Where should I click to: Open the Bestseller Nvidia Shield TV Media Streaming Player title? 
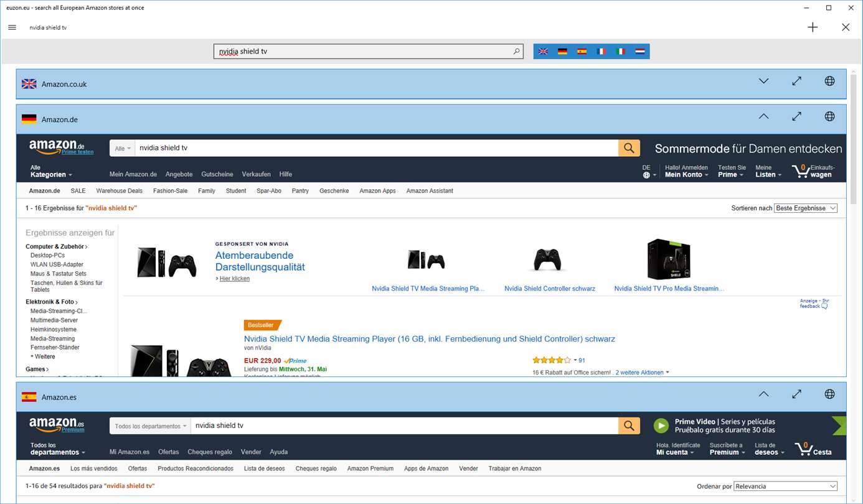pos(429,339)
